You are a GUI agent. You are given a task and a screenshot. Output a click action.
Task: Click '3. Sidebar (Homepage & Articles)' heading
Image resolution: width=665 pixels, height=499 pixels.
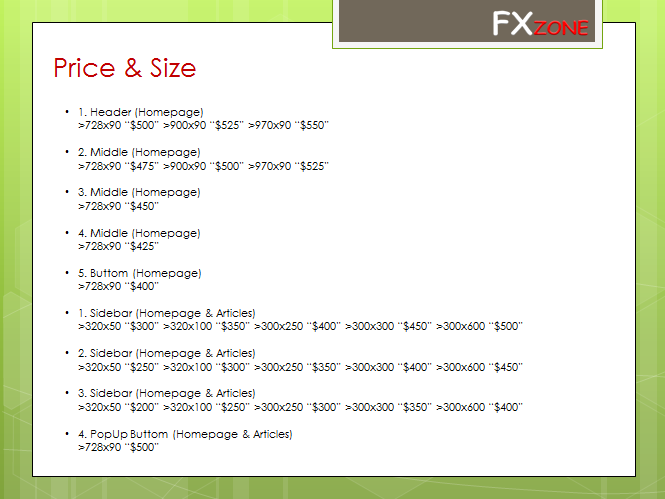coord(167,393)
